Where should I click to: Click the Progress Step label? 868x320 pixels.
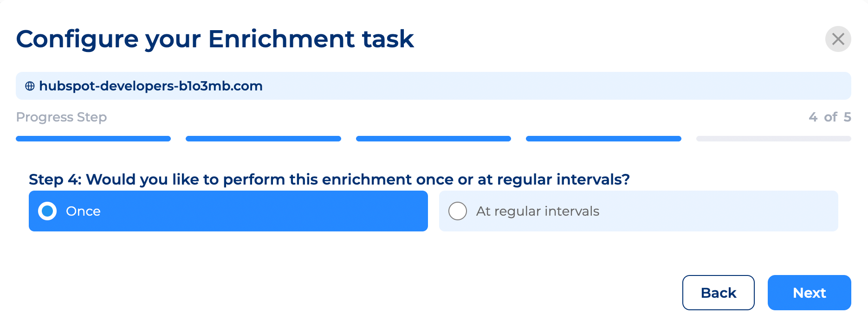[x=61, y=117]
